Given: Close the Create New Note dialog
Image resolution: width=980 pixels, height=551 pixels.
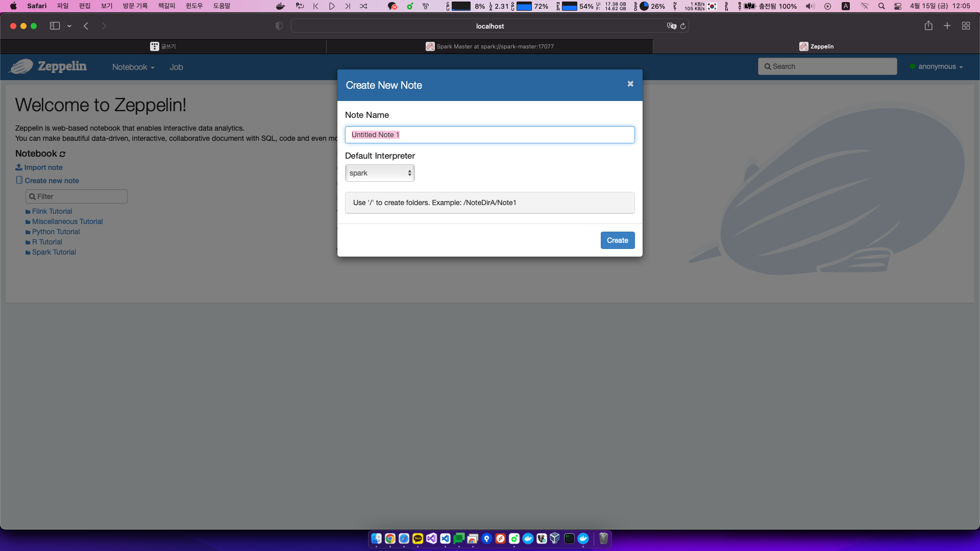Looking at the screenshot, I should point(630,84).
